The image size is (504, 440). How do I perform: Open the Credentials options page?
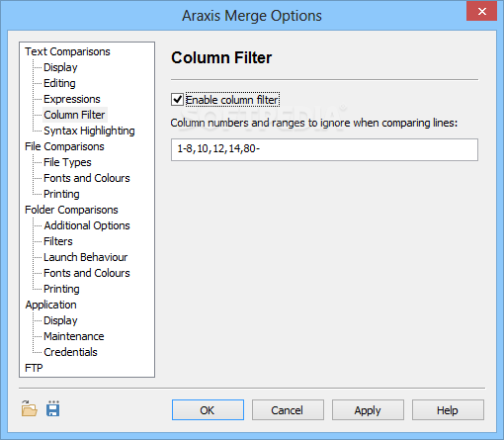(70, 352)
